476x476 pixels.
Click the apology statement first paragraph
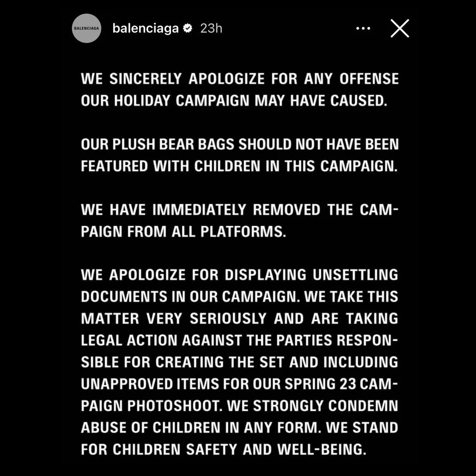239,89
